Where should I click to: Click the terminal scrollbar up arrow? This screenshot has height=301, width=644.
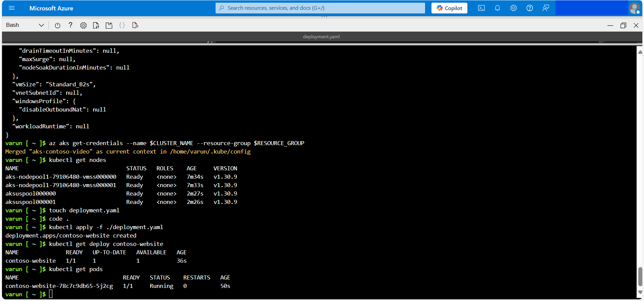click(640, 52)
